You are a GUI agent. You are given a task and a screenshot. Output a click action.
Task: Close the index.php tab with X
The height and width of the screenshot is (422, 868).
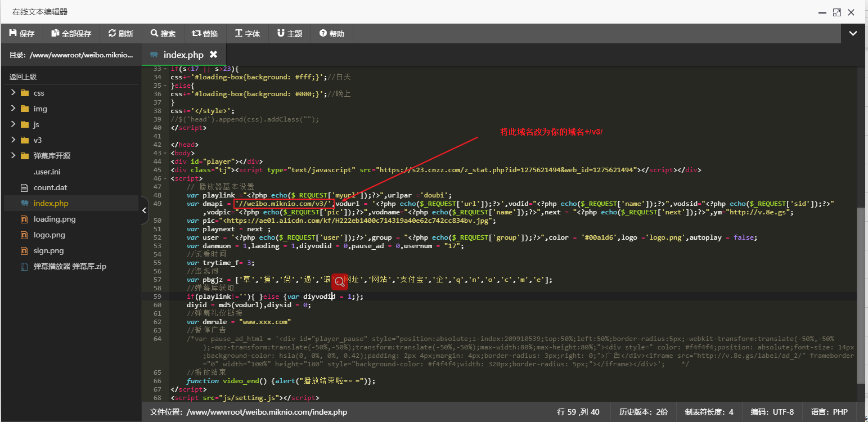pyautogui.click(x=213, y=55)
